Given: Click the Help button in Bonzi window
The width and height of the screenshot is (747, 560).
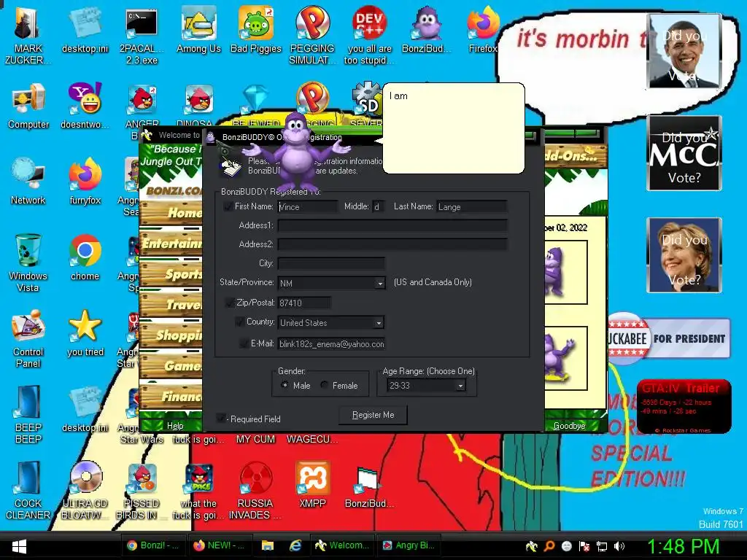Looking at the screenshot, I should 174,426.
